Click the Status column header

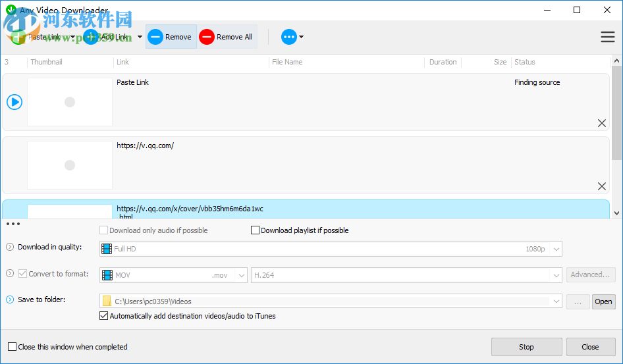click(524, 62)
